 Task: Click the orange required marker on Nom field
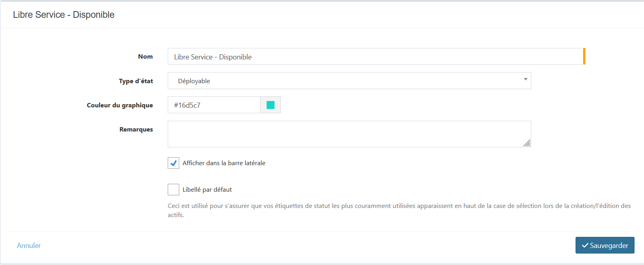coord(584,56)
